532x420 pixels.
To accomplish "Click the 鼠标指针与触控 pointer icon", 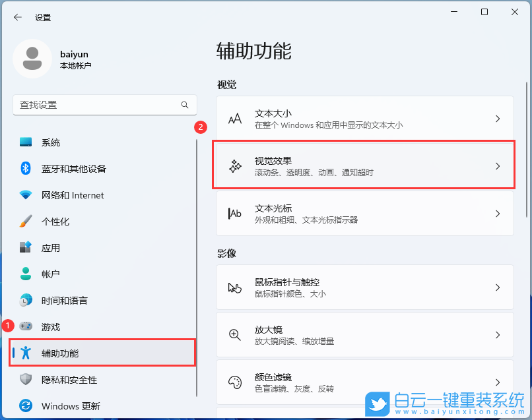I will (x=235, y=287).
